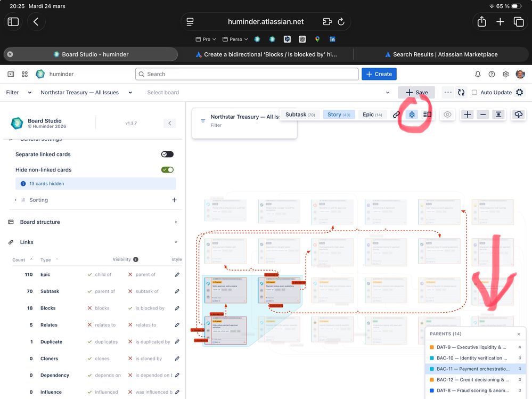Disable Hide non-linked cards switch
The image size is (532, 399).
click(167, 169)
